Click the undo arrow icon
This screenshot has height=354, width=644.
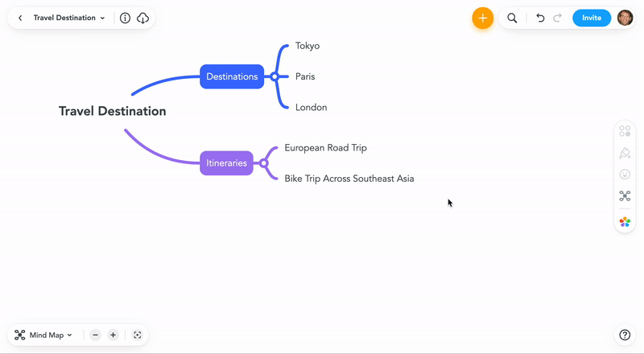click(x=540, y=18)
